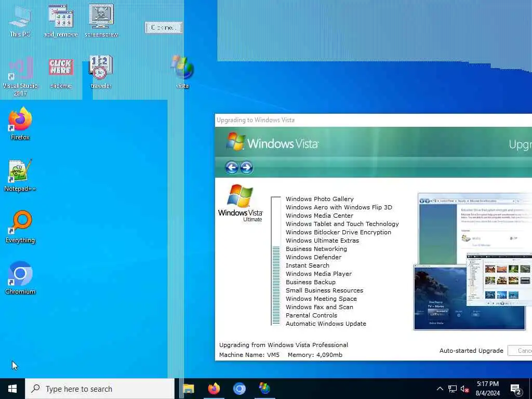Click 'Small Business Resources' entry
The width and height of the screenshot is (532, 399).
click(x=324, y=290)
